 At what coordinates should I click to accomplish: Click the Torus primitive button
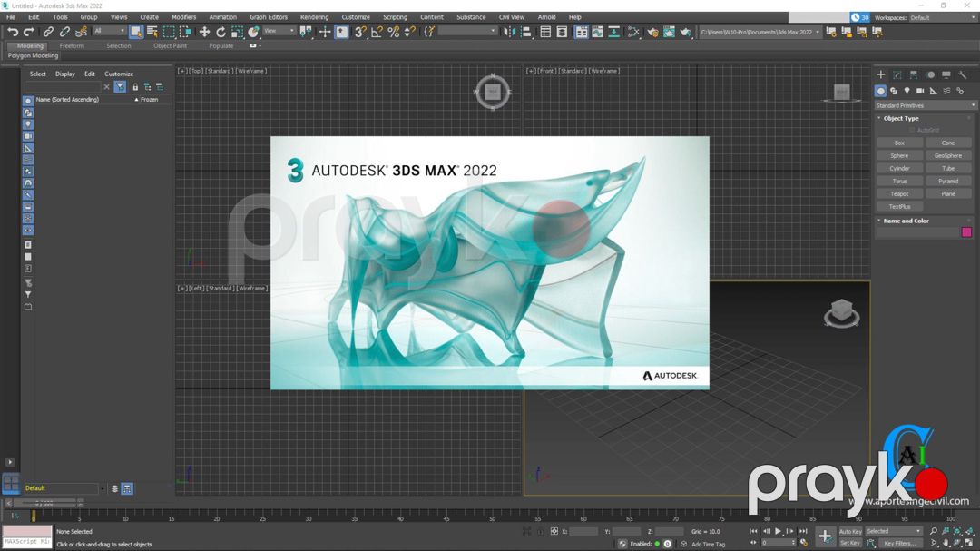(x=899, y=182)
